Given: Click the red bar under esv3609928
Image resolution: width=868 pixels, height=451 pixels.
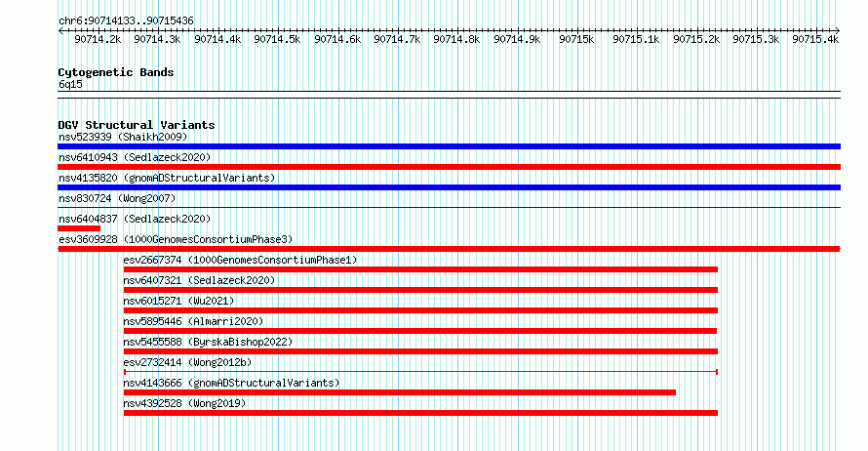Looking at the screenshot, I should click(x=449, y=249).
